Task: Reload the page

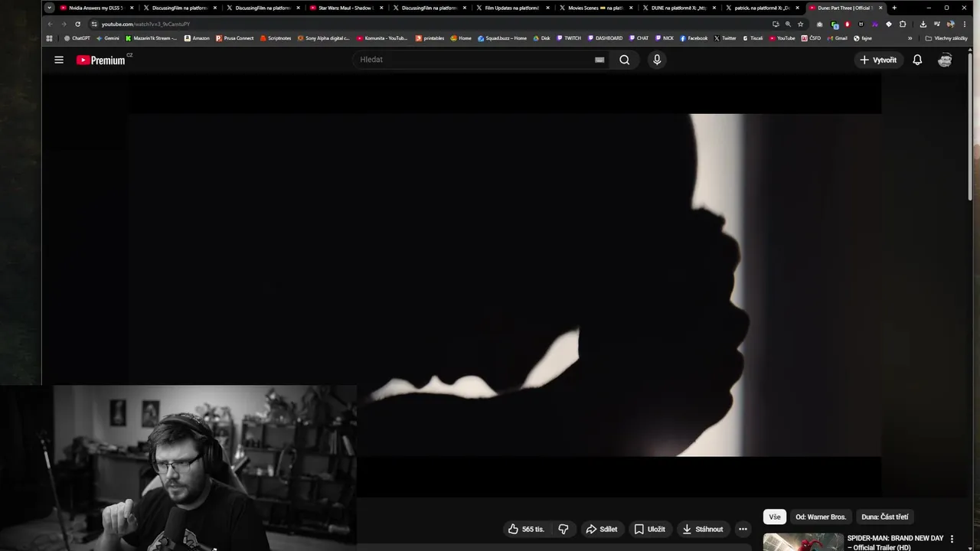Action: 77,24
